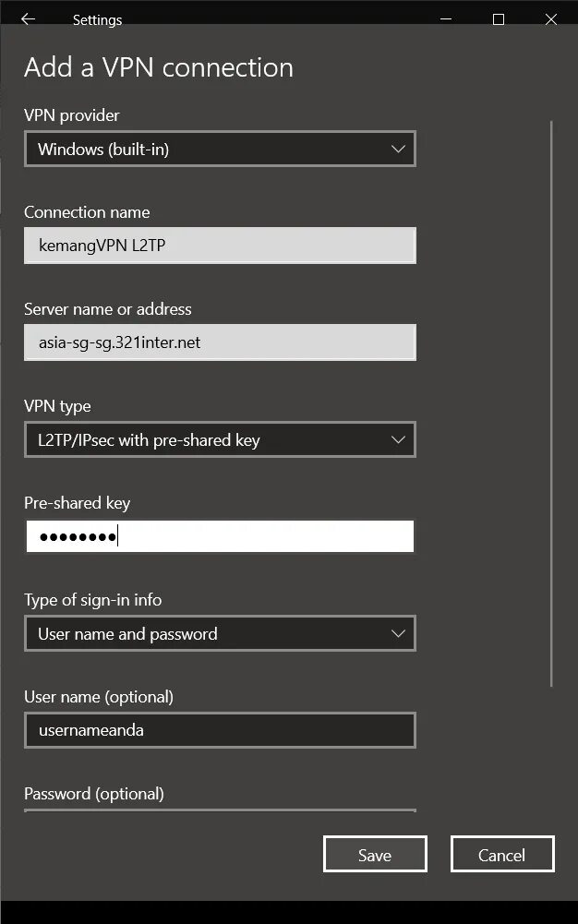Open the VPN provider dropdown
578x924 pixels.
(x=220, y=149)
